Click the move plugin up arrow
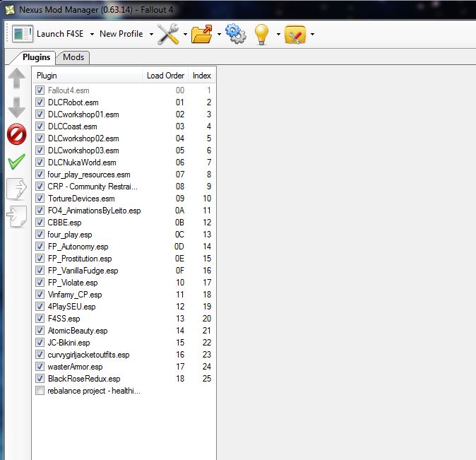 click(16, 79)
